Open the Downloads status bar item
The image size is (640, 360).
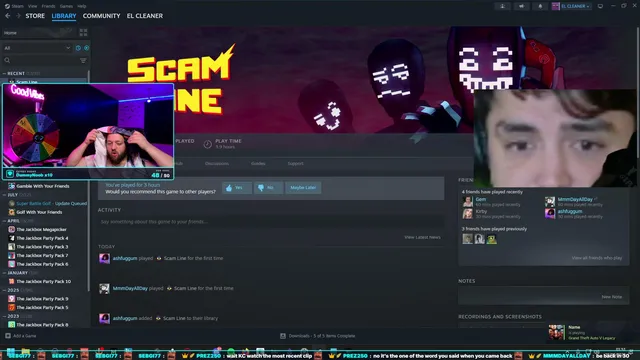click(x=318, y=336)
